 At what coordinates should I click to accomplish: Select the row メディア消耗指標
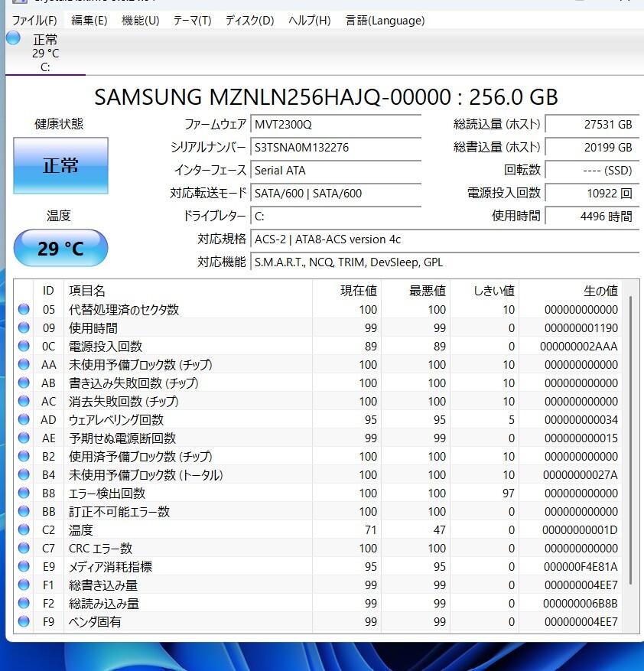point(318,567)
